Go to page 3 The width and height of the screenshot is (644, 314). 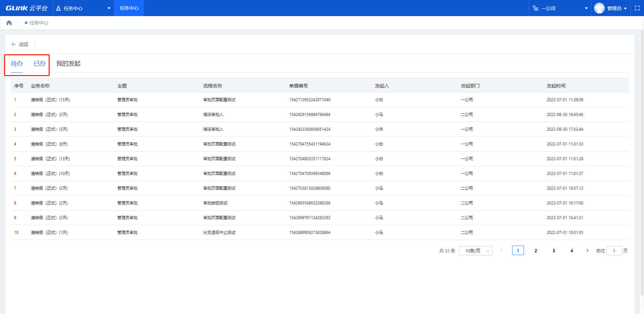coord(554,251)
